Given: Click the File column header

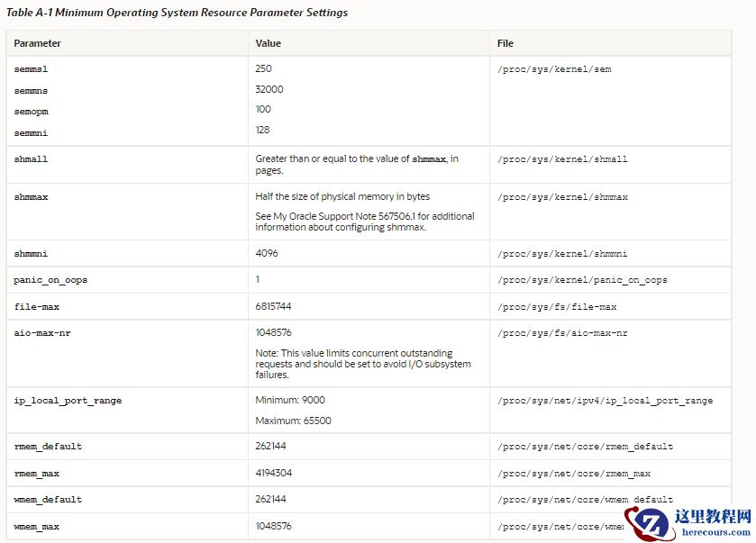Looking at the screenshot, I should coord(506,43).
